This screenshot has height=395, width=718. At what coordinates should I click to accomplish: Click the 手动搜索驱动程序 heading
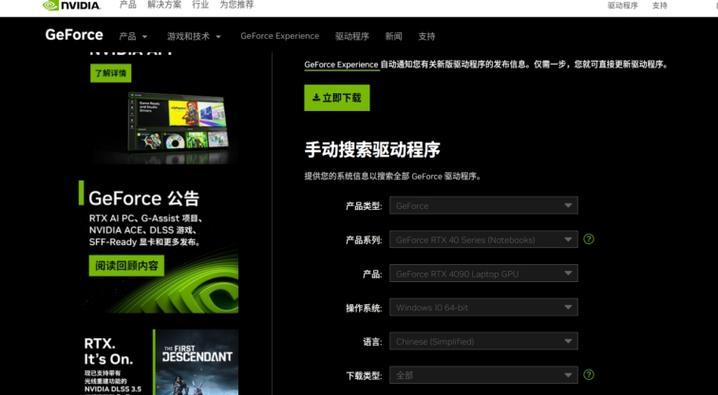pos(372,149)
